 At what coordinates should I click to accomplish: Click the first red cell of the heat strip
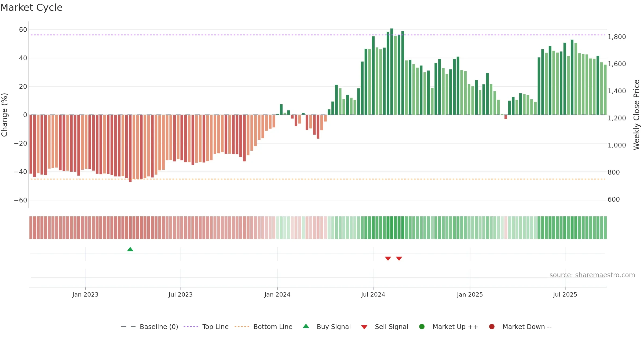(31, 228)
